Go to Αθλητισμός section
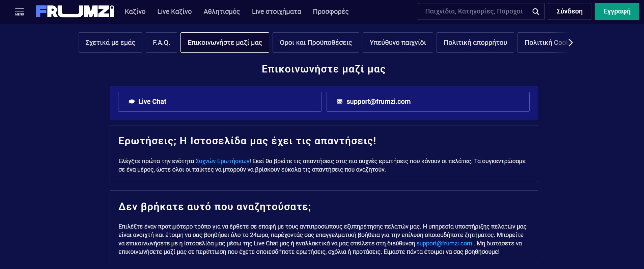 tap(222, 11)
